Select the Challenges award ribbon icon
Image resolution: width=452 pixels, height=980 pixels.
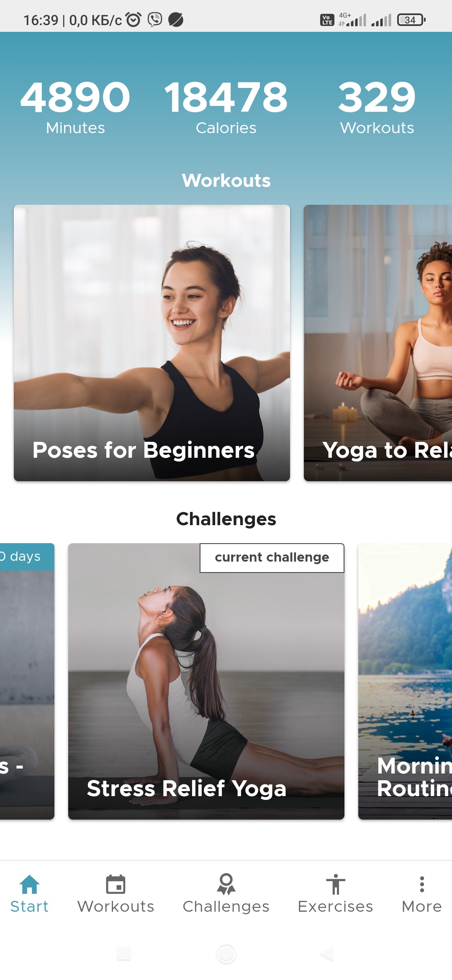[226, 884]
